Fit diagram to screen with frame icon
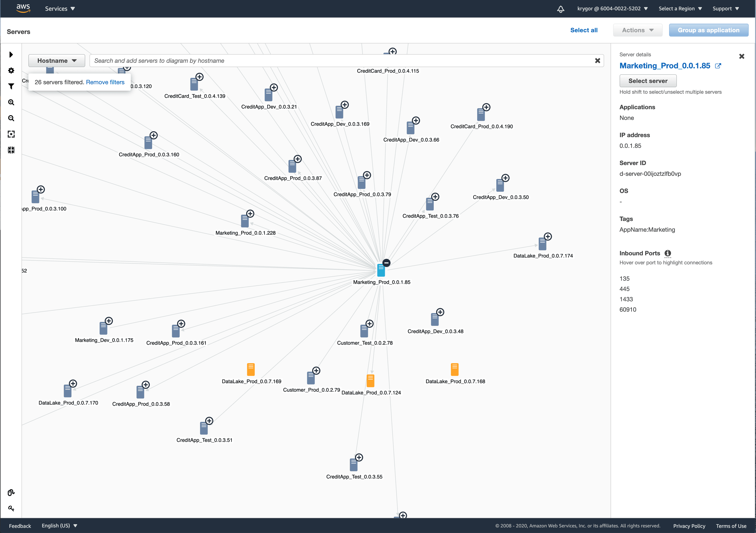Image resolution: width=756 pixels, height=533 pixels. pos(11,134)
